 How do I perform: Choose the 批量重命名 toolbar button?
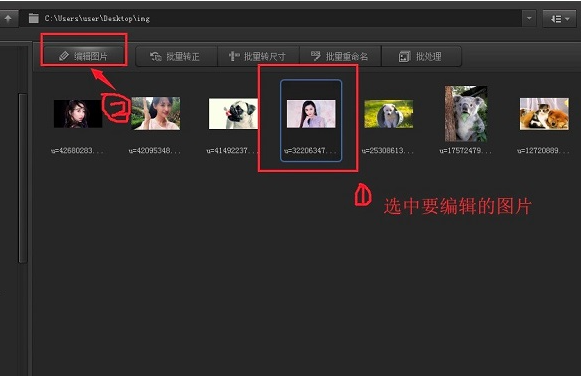click(x=340, y=56)
